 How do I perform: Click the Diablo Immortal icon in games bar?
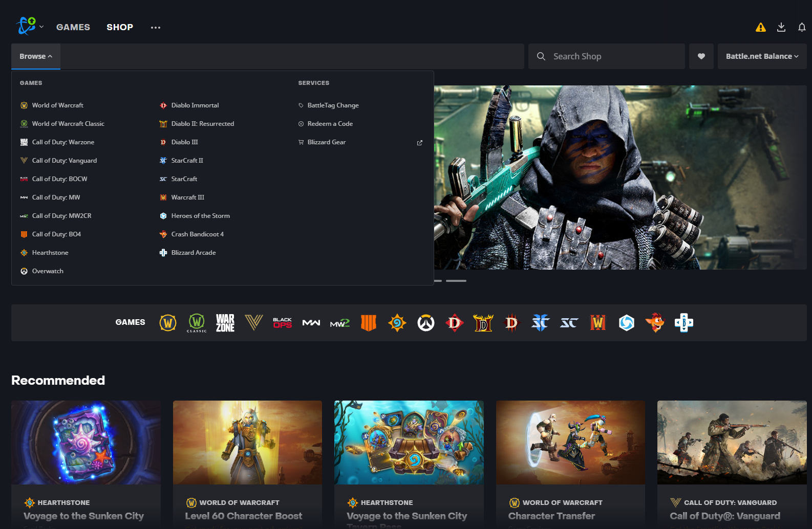tap(455, 323)
